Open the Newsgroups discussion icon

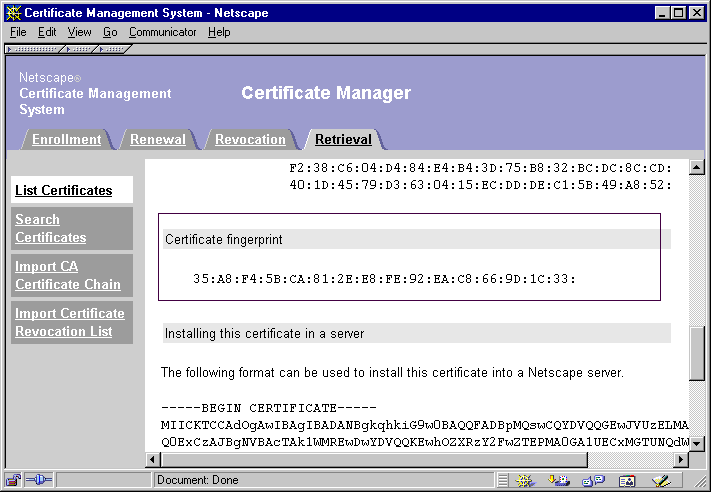[593, 480]
